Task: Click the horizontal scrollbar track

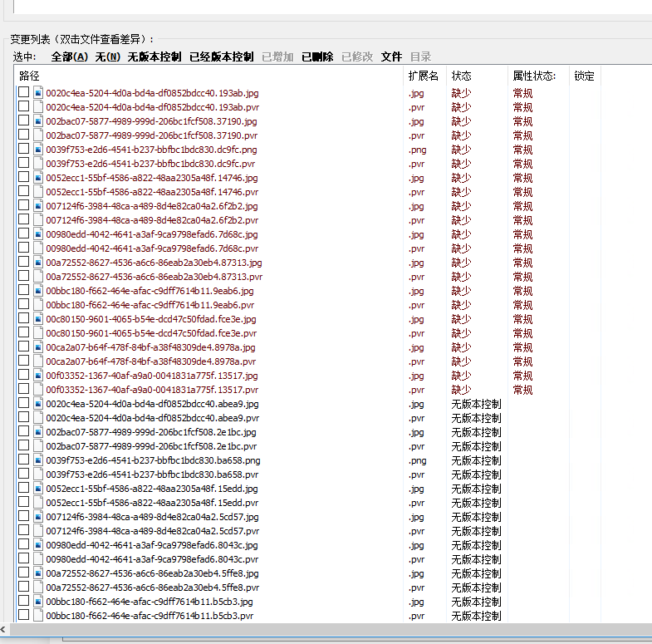Action: point(331,629)
